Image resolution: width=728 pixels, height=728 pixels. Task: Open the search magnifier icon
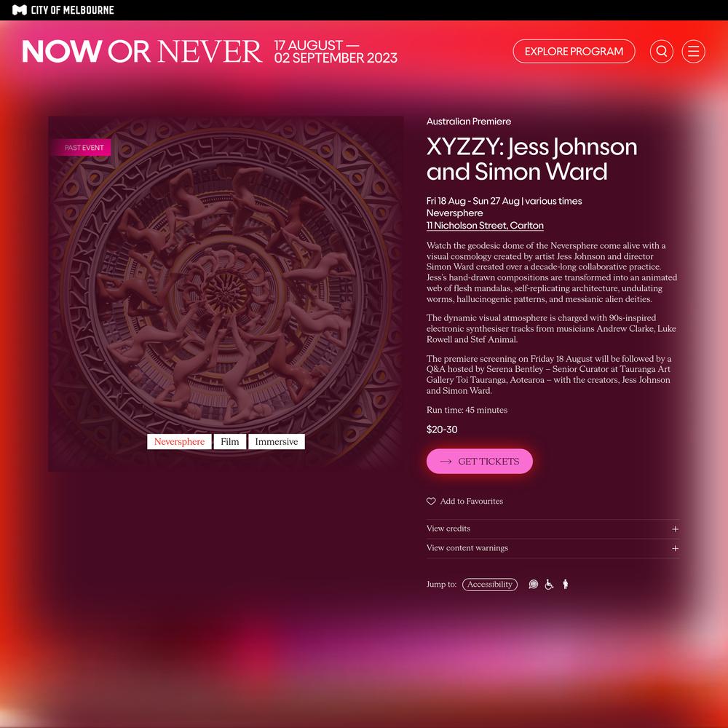pos(661,51)
